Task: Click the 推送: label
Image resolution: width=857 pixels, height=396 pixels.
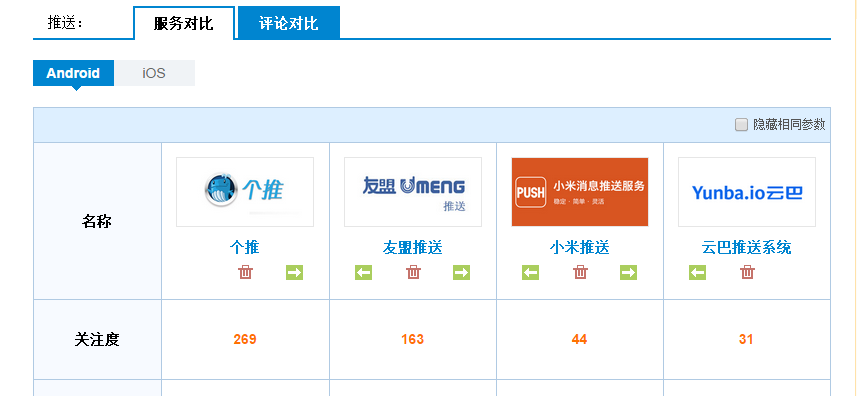Action: pos(65,23)
